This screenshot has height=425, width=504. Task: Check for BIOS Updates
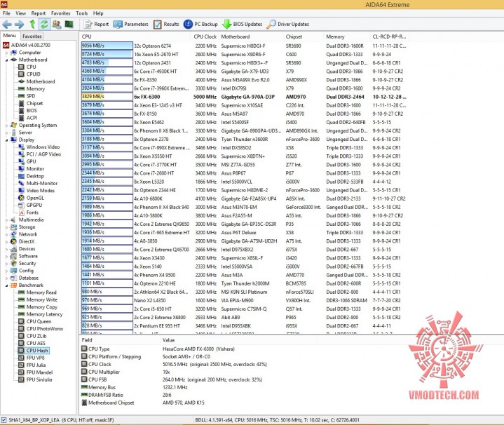(x=242, y=24)
